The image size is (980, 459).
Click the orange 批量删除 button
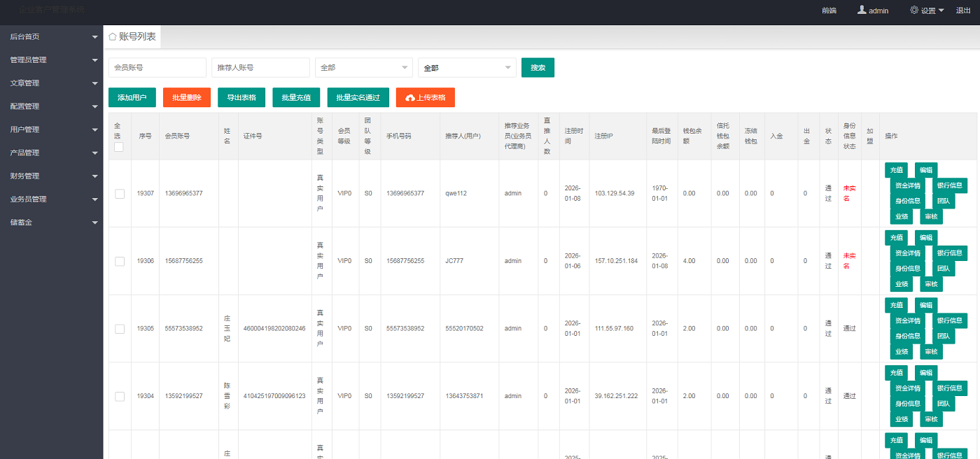click(x=187, y=98)
